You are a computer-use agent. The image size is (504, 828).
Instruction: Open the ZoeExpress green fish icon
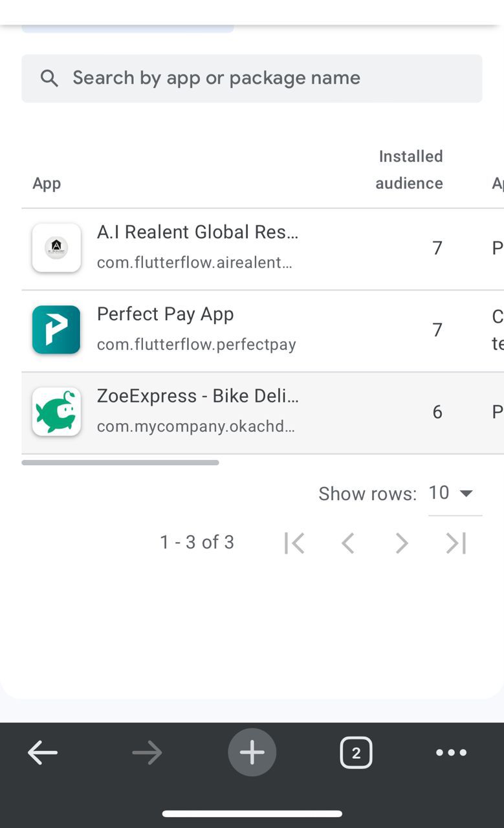coord(56,412)
